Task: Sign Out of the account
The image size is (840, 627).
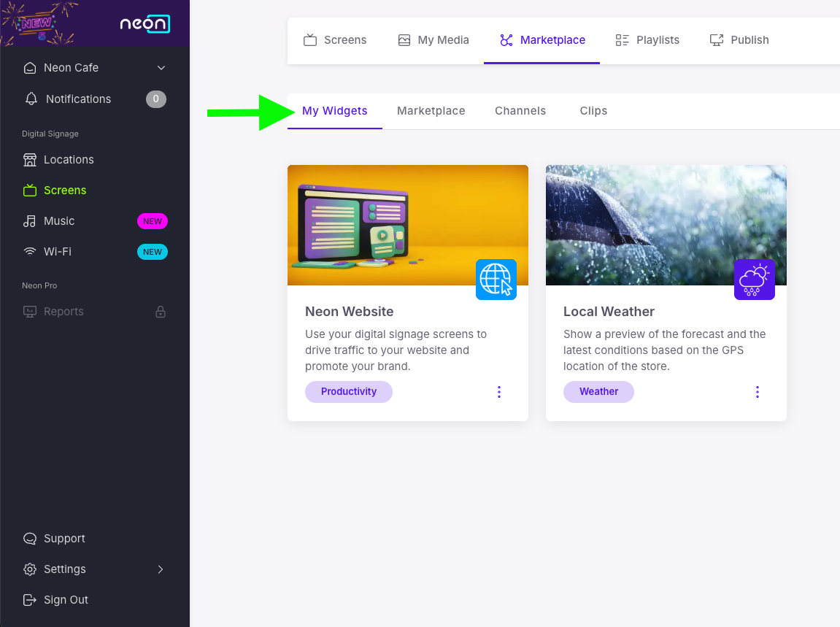Action: (x=66, y=600)
